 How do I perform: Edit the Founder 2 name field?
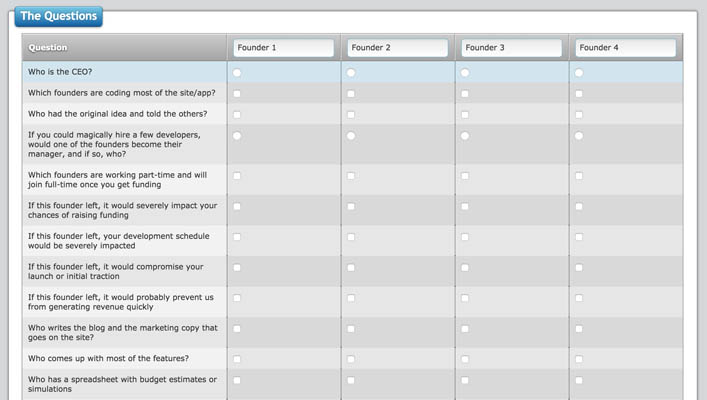[398, 48]
